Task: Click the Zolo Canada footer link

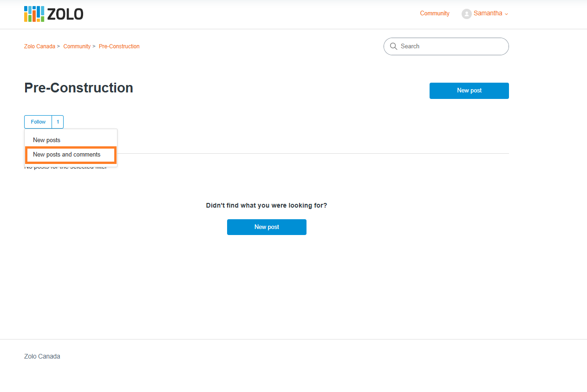Action: (42, 356)
